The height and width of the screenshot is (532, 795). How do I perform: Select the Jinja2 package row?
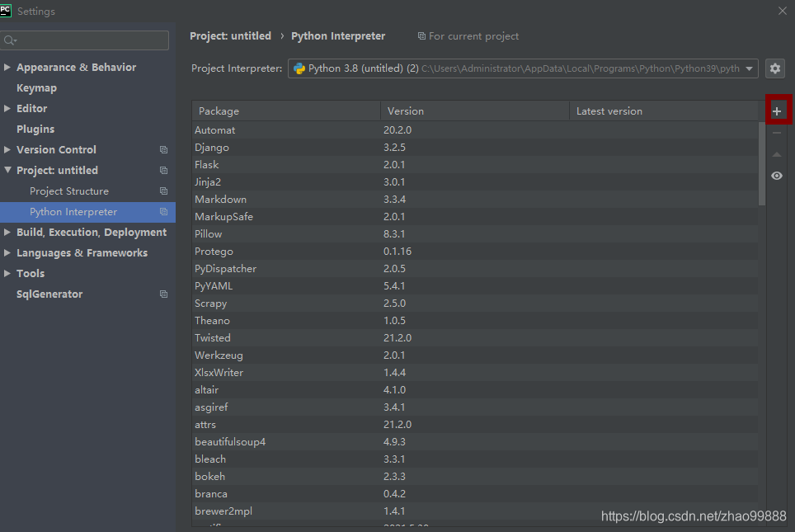pos(475,181)
